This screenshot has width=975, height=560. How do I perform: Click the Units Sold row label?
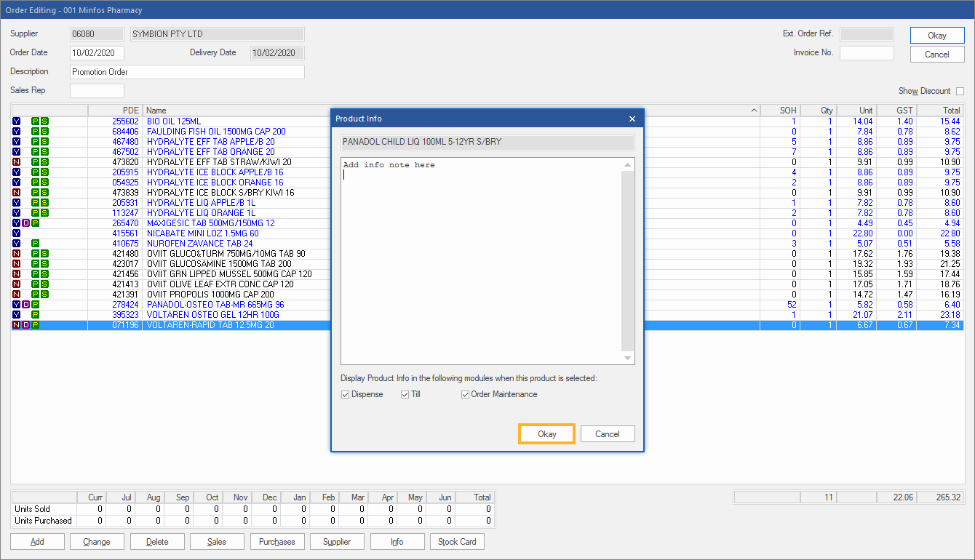click(x=33, y=509)
